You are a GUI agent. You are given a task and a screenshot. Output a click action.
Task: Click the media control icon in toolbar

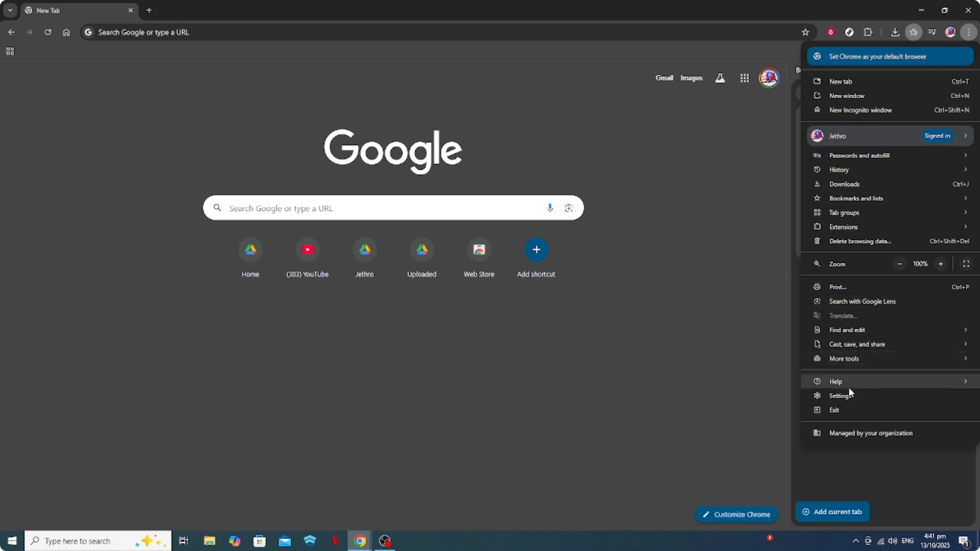point(932,32)
